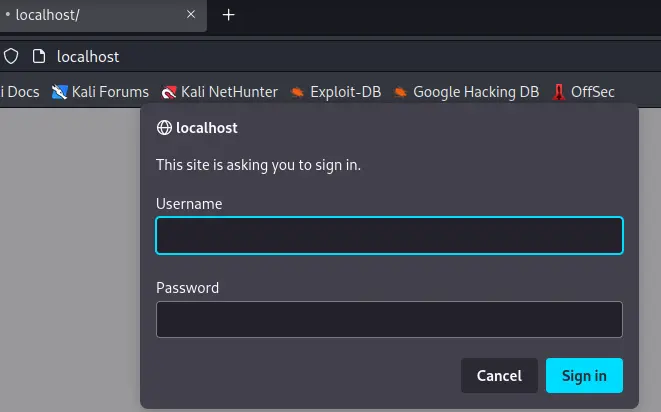Image resolution: width=661 pixels, height=412 pixels.
Task: Click the Username field label
Action: tap(189, 204)
